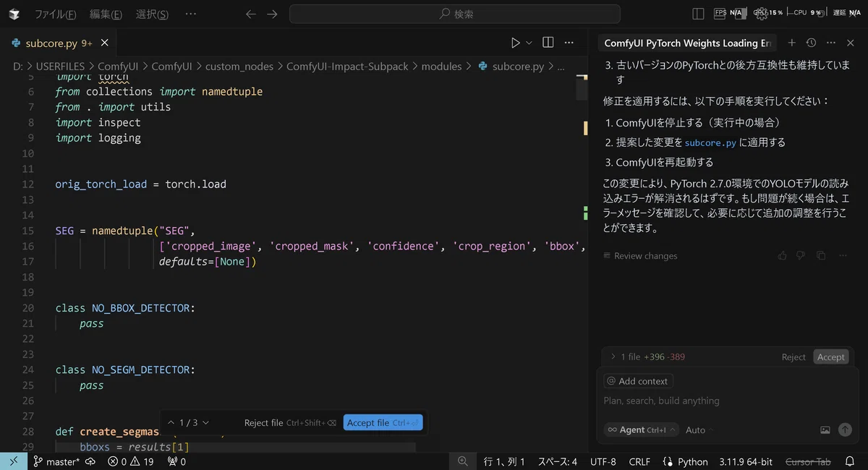
Task: Select interpreter 3.11.9 64-bit
Action: pos(746,461)
